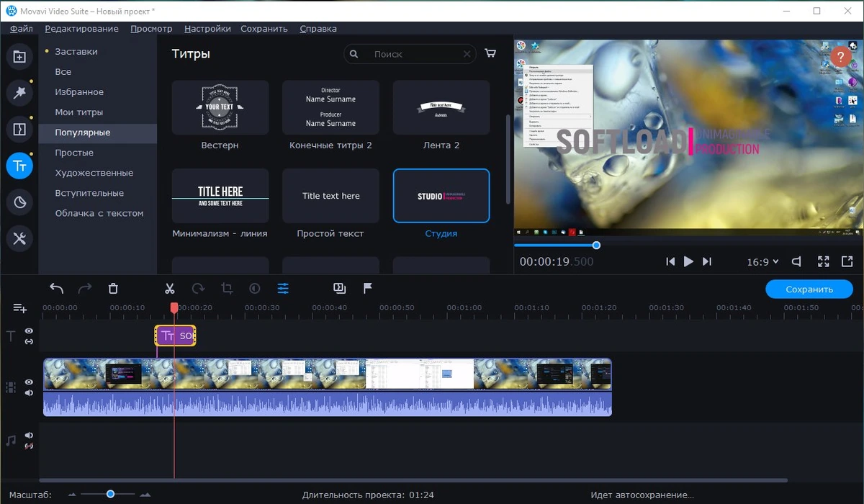Mute the music audio track
Viewport: 864px width, 504px height.
(x=29, y=436)
